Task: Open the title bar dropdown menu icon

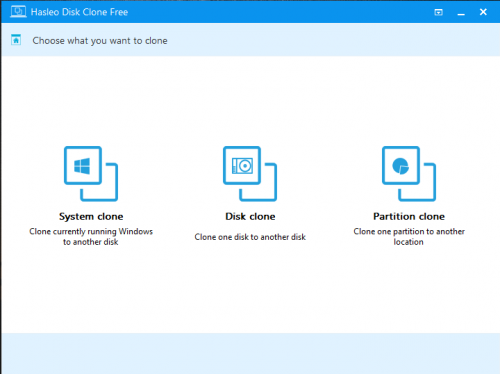Action: [x=438, y=12]
